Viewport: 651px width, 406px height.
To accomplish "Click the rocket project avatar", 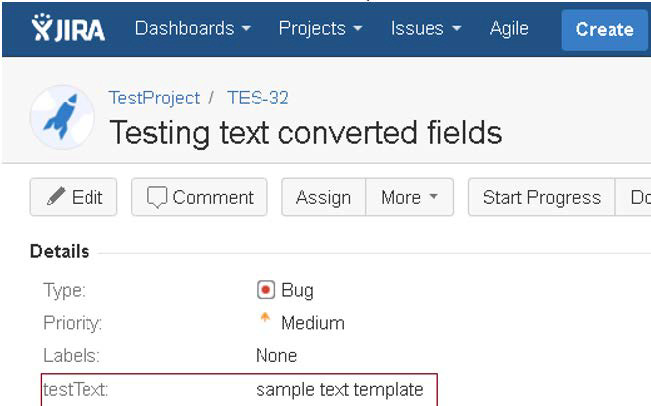I will point(62,117).
